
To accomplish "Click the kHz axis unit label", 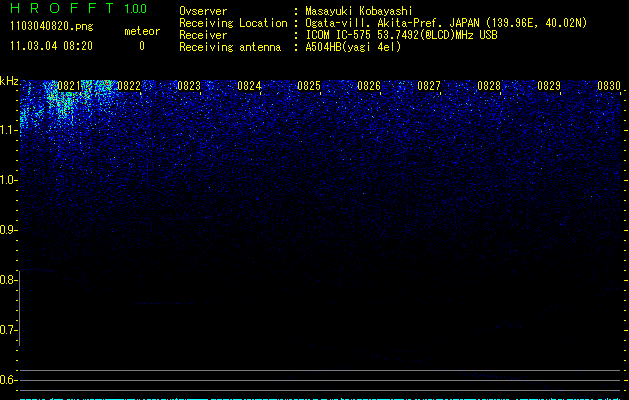I will [x=9, y=81].
